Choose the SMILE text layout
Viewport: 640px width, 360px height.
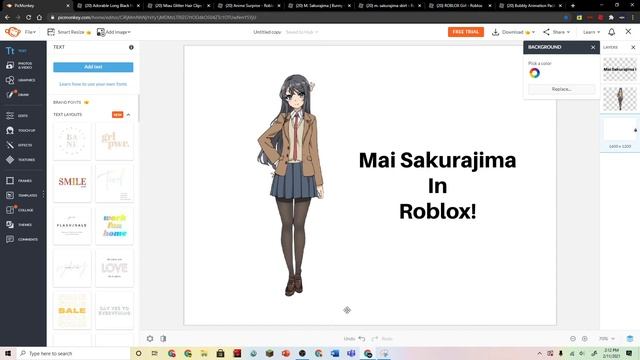(x=72, y=182)
